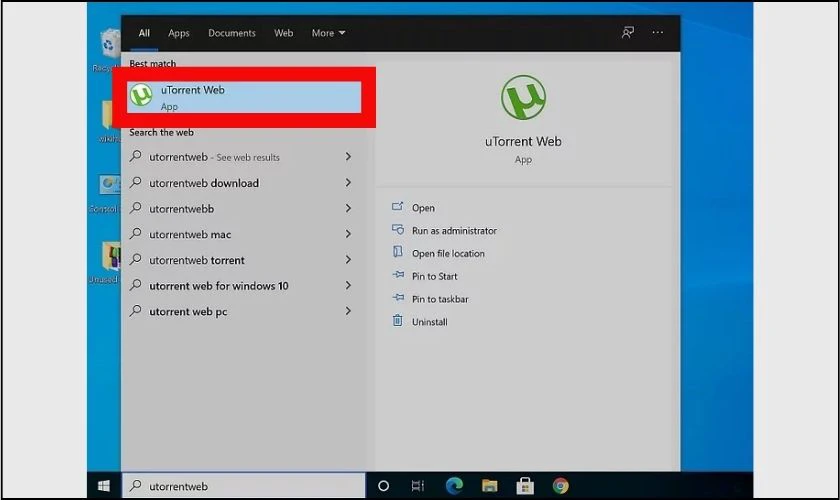840x500 pixels.
Task: Click the Open file location icon
Action: coord(398,252)
